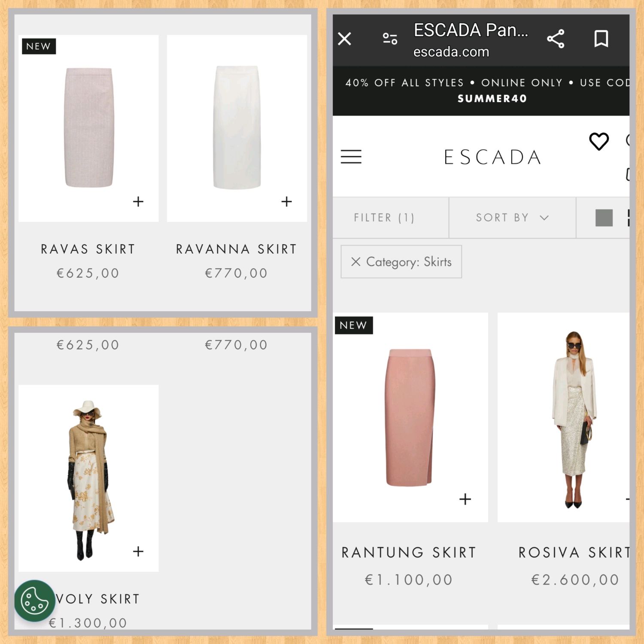Open the green cookie preferences button

34,601
